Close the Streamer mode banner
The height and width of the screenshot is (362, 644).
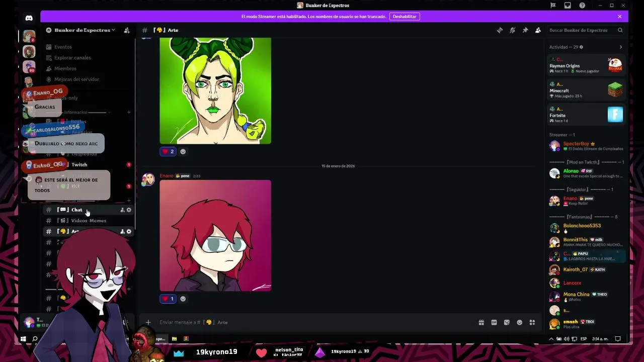pyautogui.click(x=619, y=17)
